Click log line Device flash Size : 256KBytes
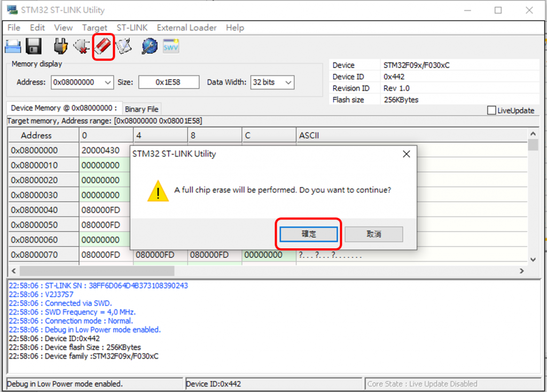Image resolution: width=547 pixels, height=392 pixels. [x=75, y=347]
